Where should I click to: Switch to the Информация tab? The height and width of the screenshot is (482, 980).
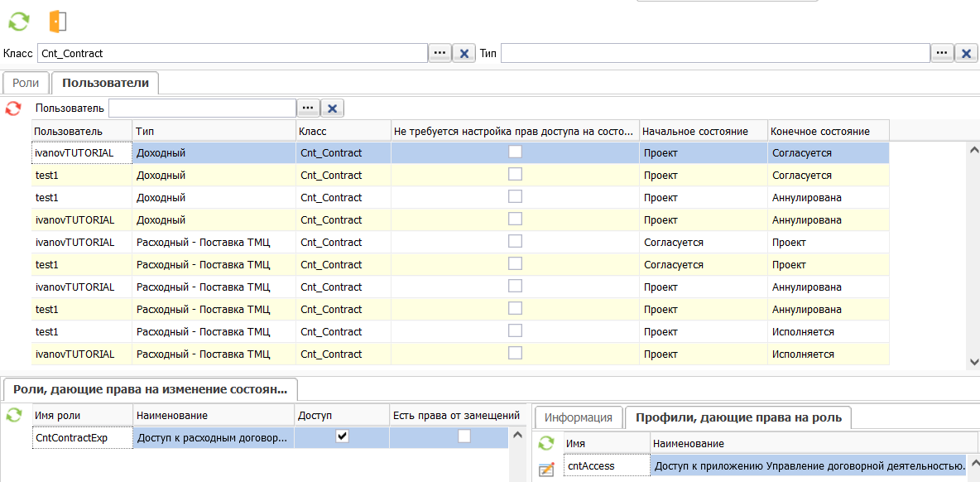[x=579, y=417]
